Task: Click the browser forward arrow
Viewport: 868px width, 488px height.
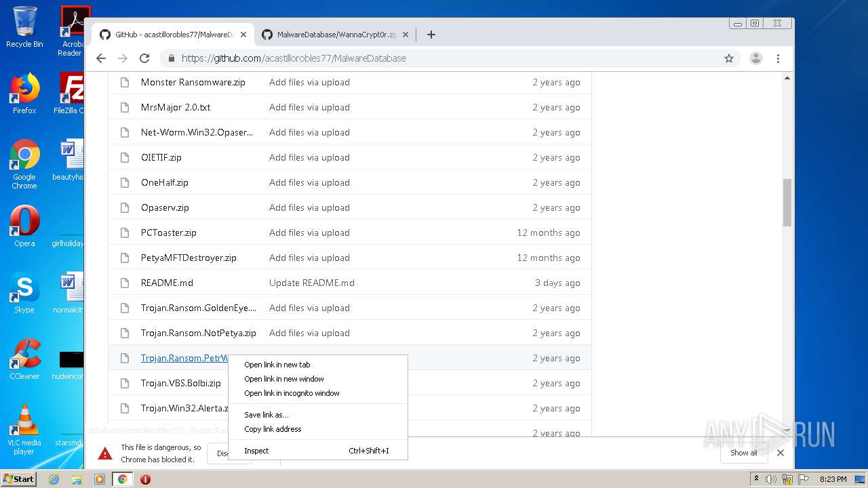Action: [x=123, y=58]
